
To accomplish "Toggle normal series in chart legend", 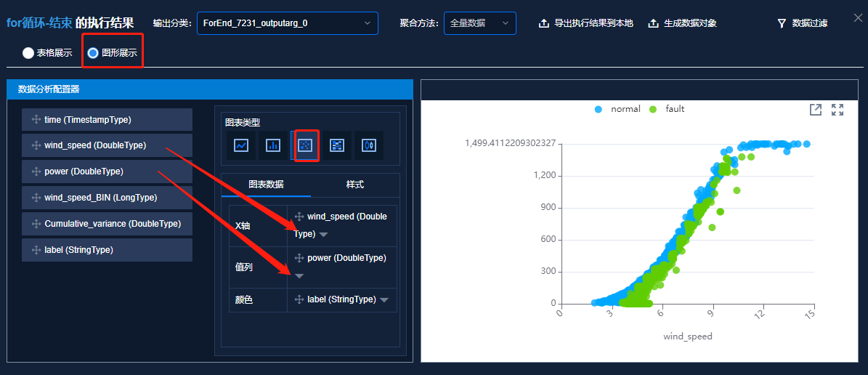I will [617, 109].
